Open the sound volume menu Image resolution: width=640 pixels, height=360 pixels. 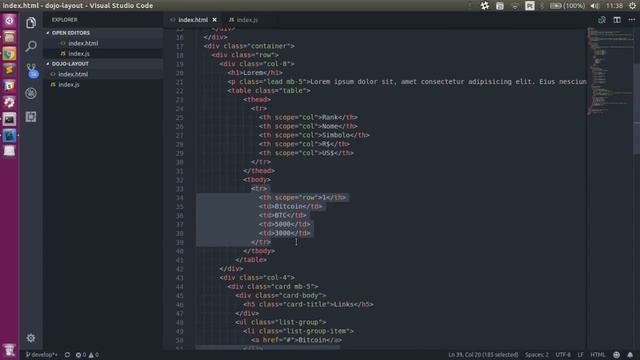pos(595,6)
